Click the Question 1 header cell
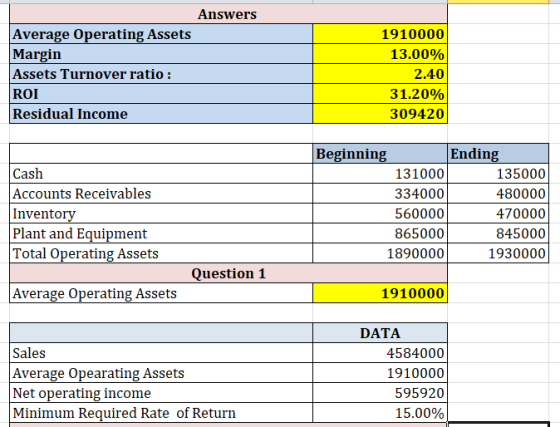This screenshot has width=560, height=427. tap(228, 273)
